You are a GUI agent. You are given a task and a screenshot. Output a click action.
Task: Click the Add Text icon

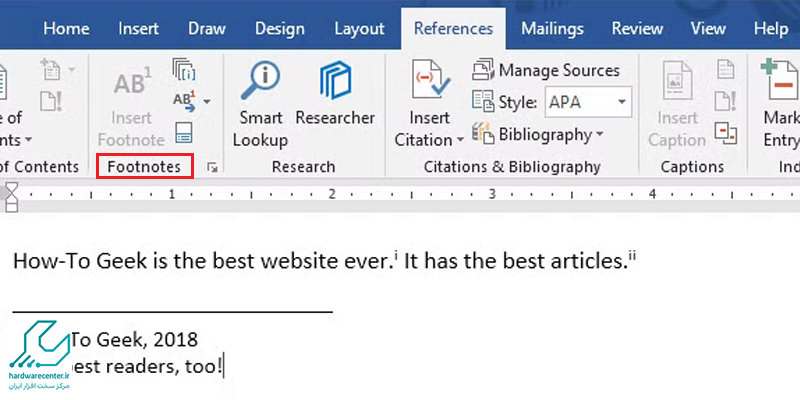click(52, 69)
